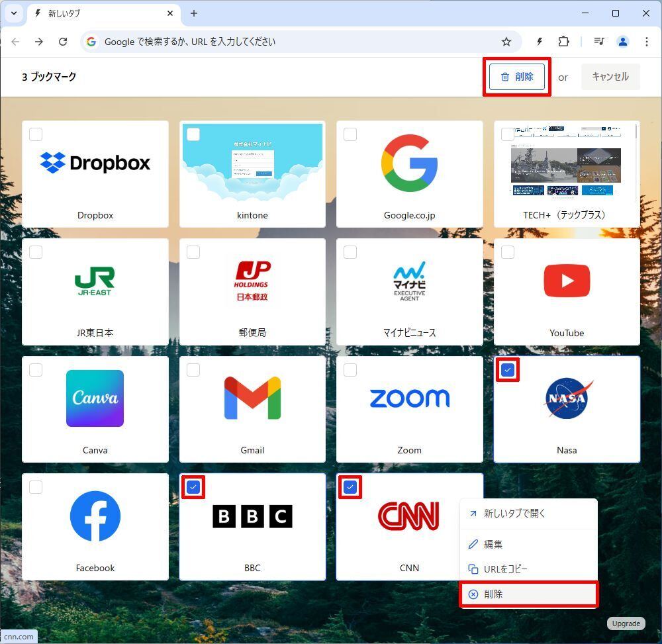Click the マイナビニュース bookmark label
The width and height of the screenshot is (662, 644).
(410, 333)
